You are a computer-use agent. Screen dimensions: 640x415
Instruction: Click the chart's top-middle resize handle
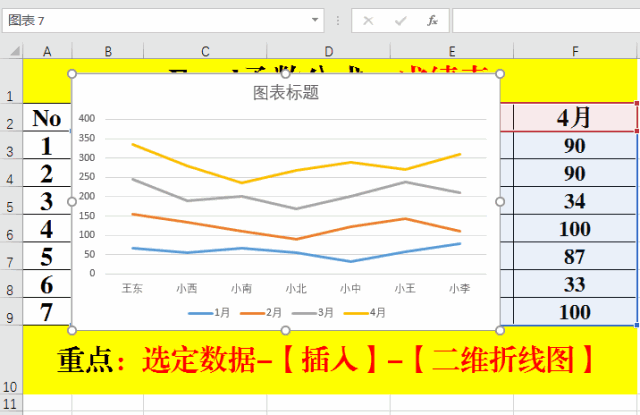pos(286,74)
